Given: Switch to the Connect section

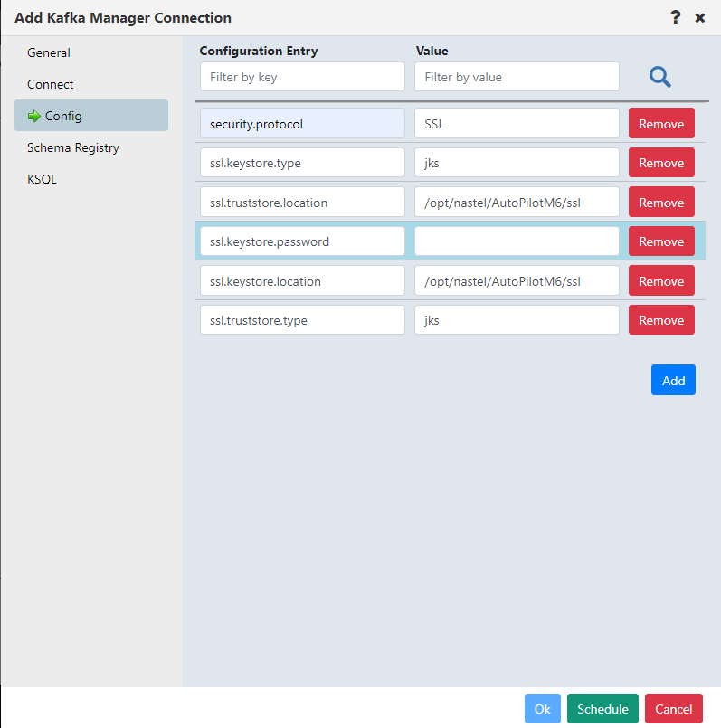Looking at the screenshot, I should coord(50,84).
